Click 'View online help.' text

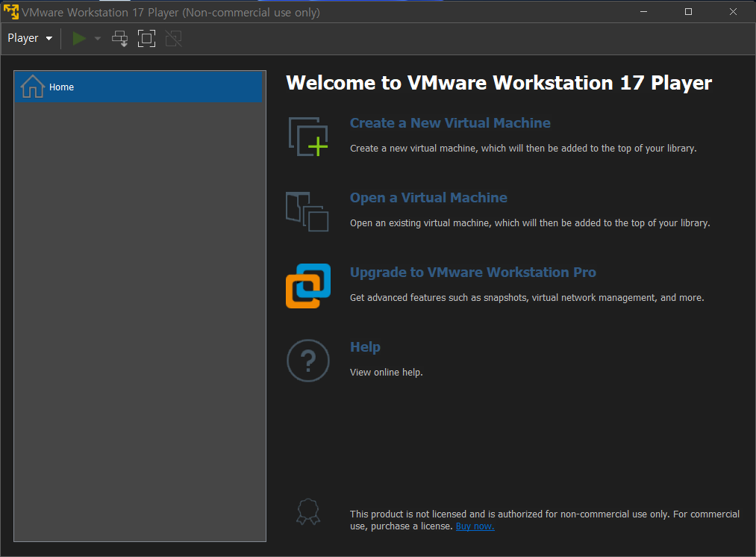(386, 373)
